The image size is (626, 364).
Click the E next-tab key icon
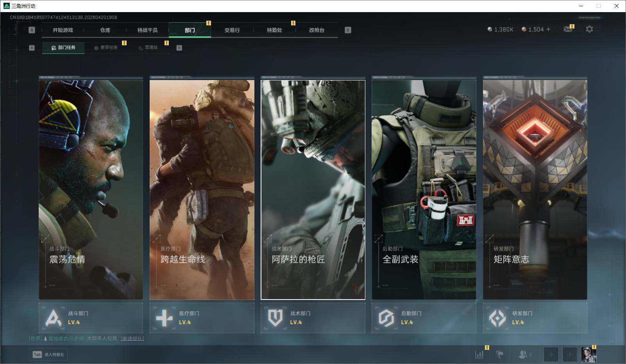[348, 30]
